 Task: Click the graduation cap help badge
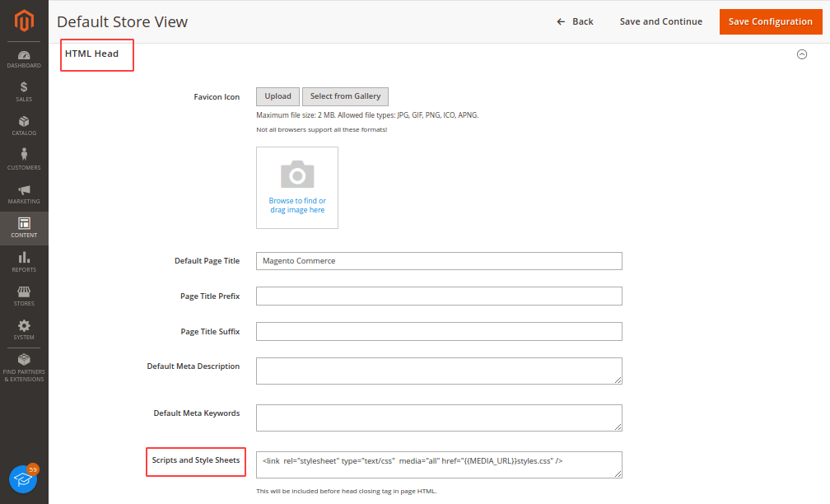coord(24,478)
